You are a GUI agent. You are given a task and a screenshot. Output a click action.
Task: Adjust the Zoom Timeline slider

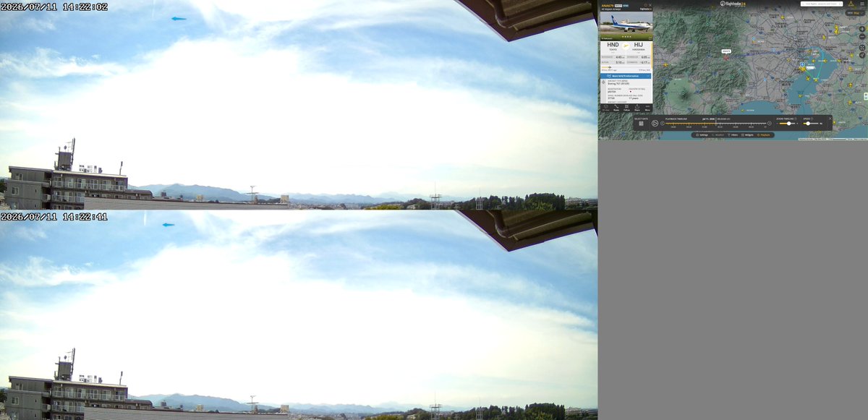(x=786, y=124)
